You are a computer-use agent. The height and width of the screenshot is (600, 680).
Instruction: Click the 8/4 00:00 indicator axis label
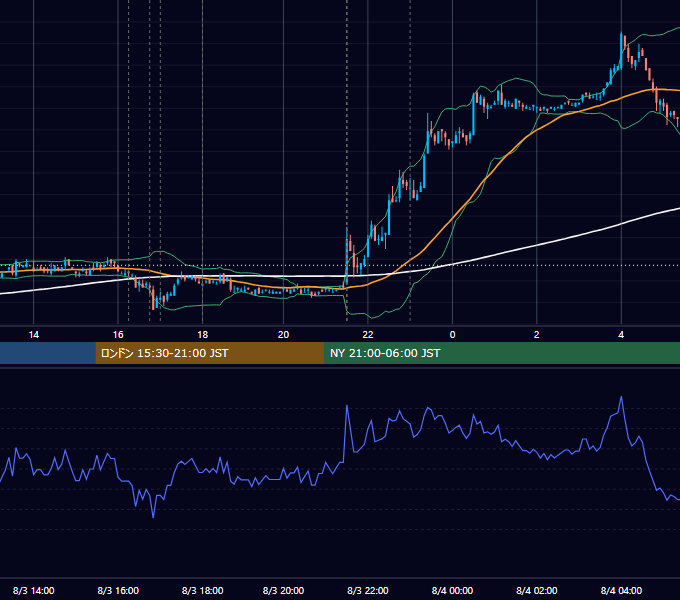[452, 590]
